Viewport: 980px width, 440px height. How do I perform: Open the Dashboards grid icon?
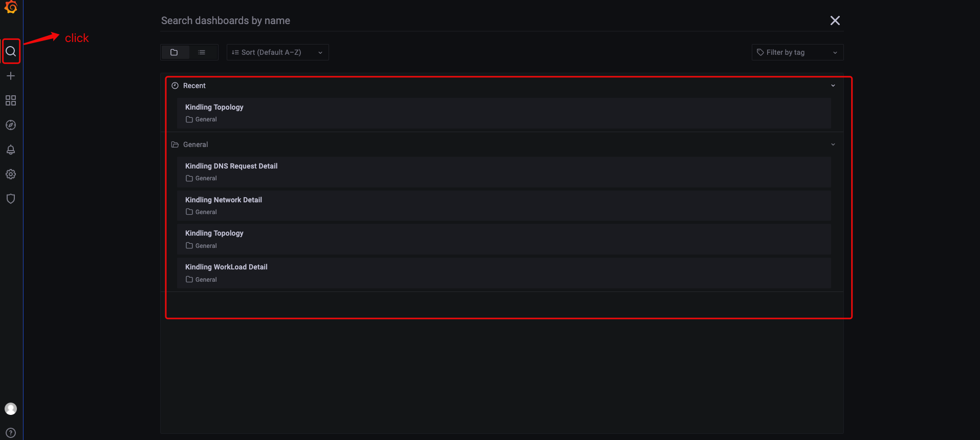[11, 100]
